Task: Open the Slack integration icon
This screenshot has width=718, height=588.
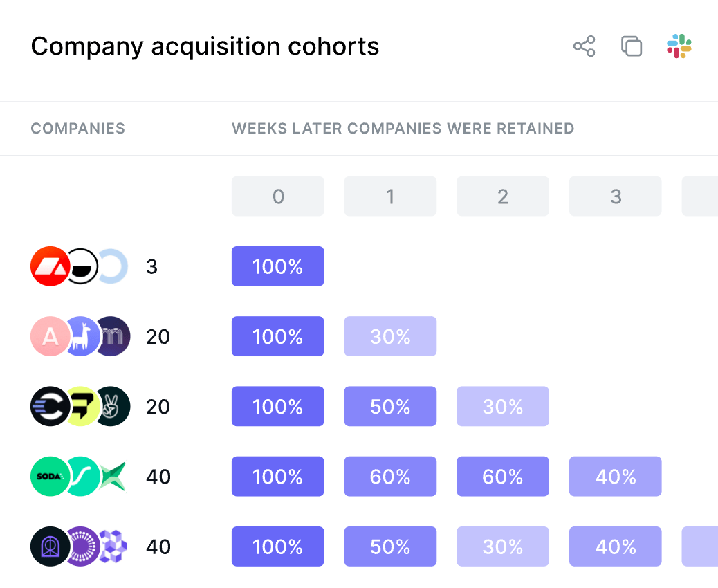Action: 679,46
